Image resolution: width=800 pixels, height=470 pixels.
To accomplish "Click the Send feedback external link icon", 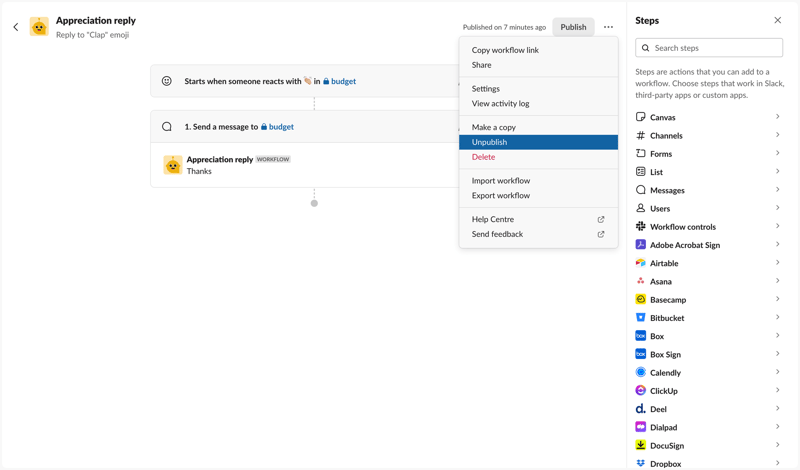I will 601,234.
